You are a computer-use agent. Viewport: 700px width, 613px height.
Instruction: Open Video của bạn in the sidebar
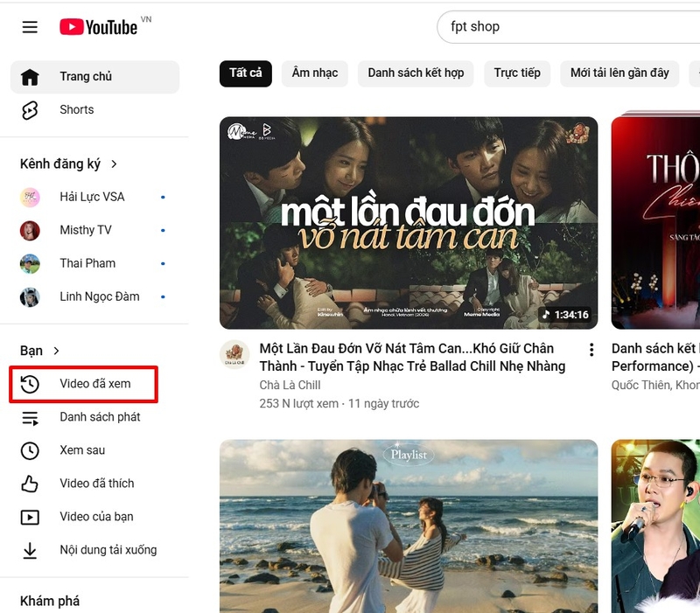coord(94,517)
